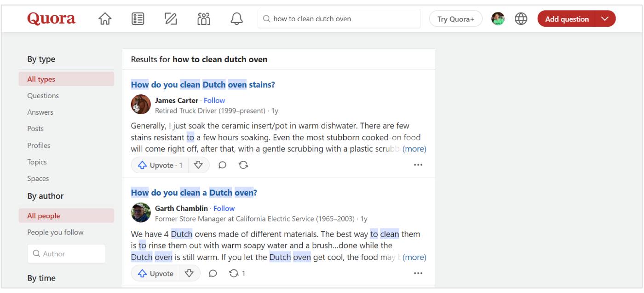Open the Add question dropdown arrow
The image size is (644, 293).
(x=605, y=19)
